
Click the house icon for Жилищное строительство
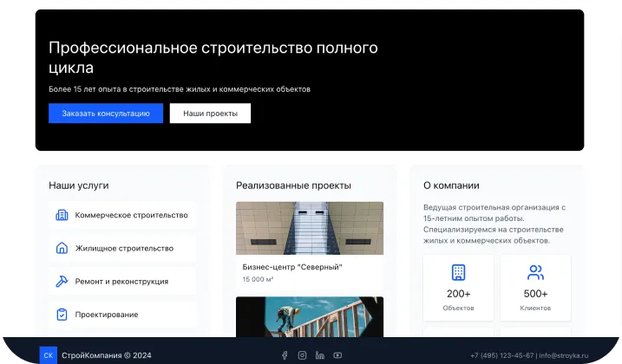click(62, 248)
